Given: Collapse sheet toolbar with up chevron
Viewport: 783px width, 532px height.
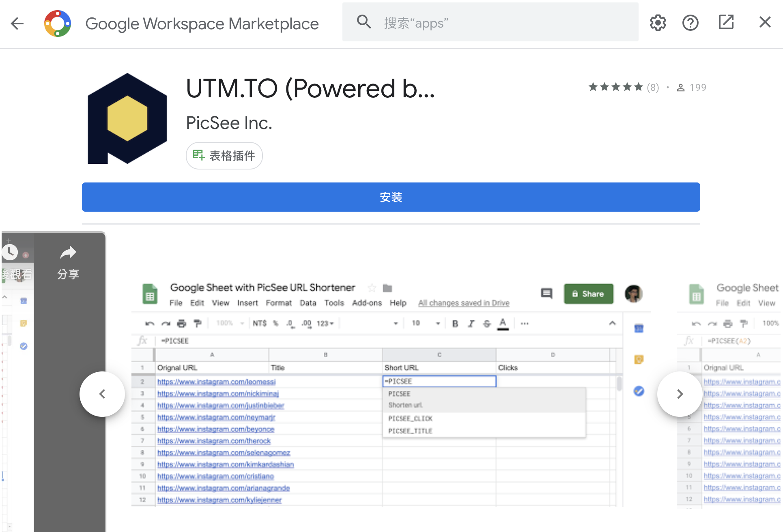Looking at the screenshot, I should [612, 323].
